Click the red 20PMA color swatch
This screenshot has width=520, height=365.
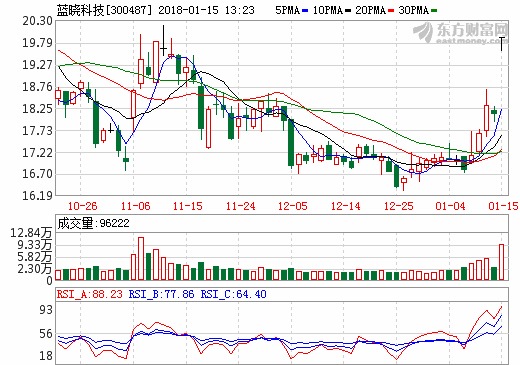pyautogui.click(x=391, y=11)
